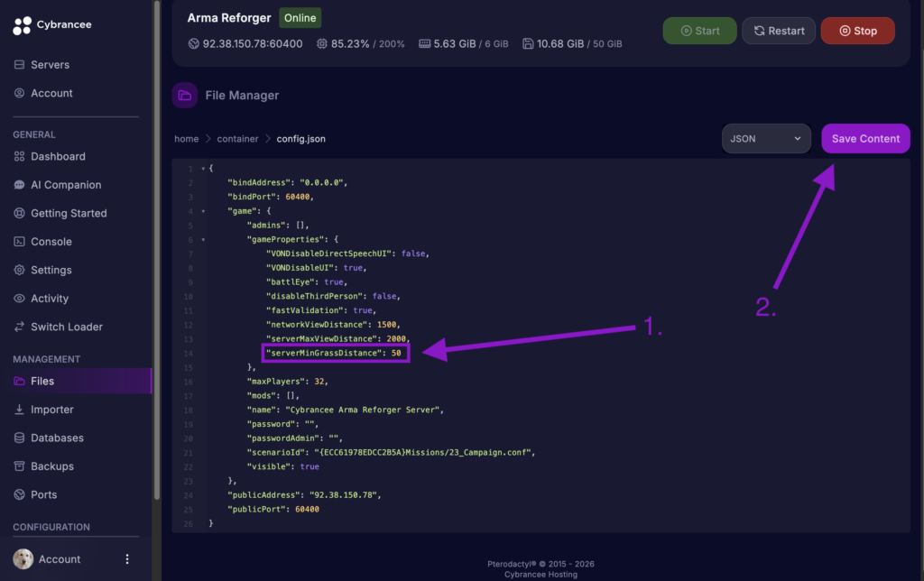The width and height of the screenshot is (924, 581).
Task: Open the account three-dot menu
Action: [x=127, y=559]
